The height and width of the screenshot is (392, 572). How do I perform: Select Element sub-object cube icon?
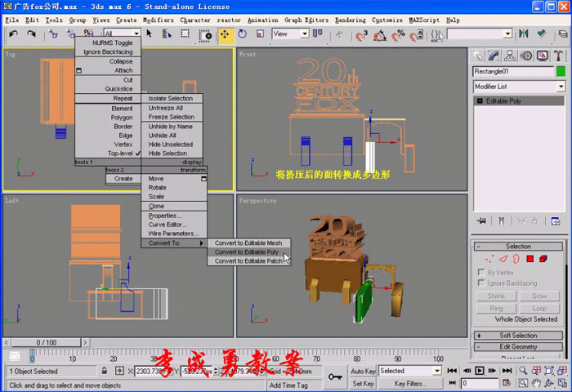(543, 259)
